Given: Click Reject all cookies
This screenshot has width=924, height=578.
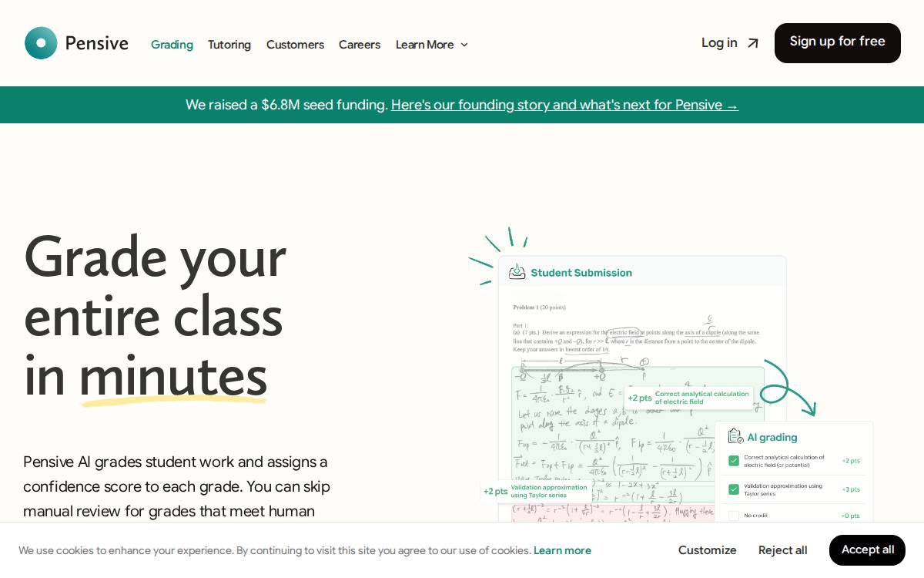Looking at the screenshot, I should coord(783,550).
